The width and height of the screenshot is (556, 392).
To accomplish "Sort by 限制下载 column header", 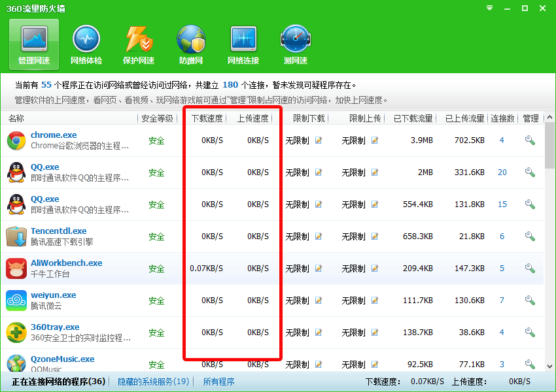I will coord(309,118).
